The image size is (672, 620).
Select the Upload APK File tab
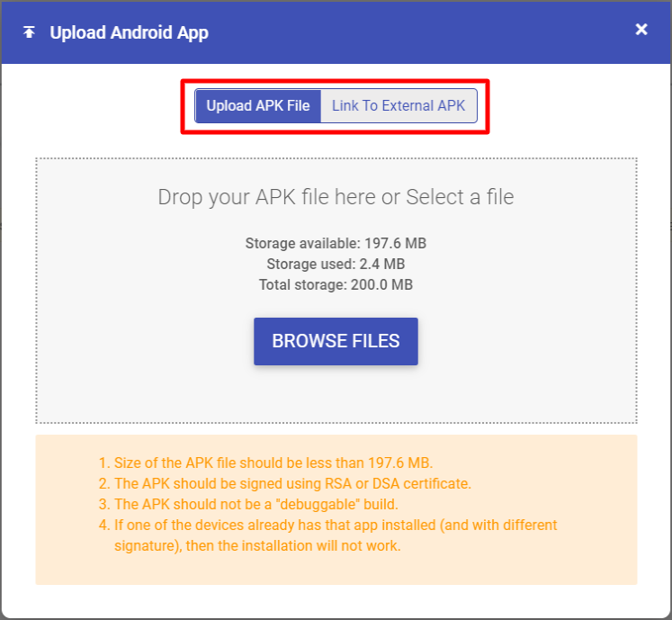258,106
